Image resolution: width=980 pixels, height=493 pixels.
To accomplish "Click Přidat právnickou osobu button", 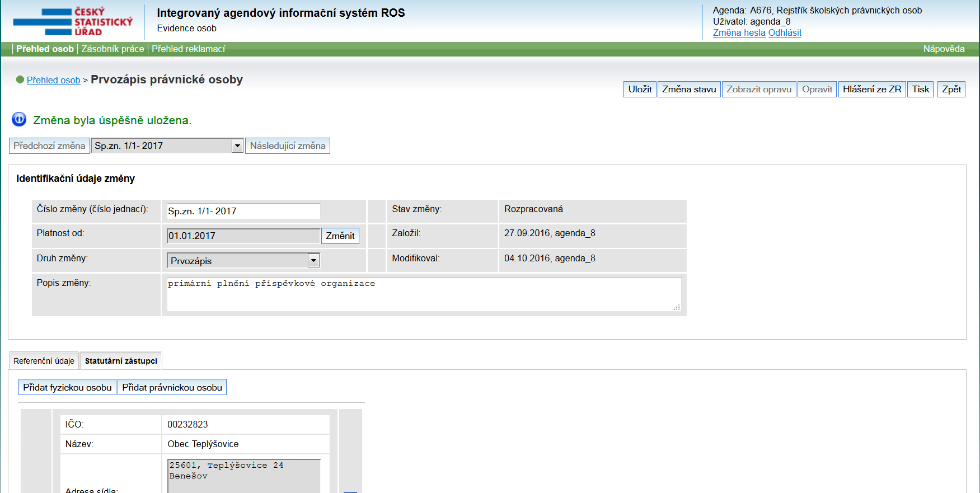I will (x=172, y=387).
